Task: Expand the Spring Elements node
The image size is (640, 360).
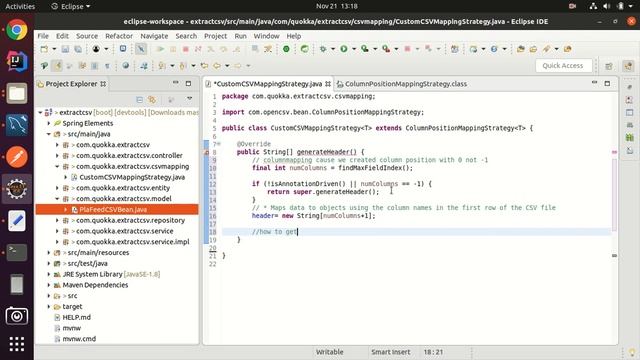Action: (49, 123)
